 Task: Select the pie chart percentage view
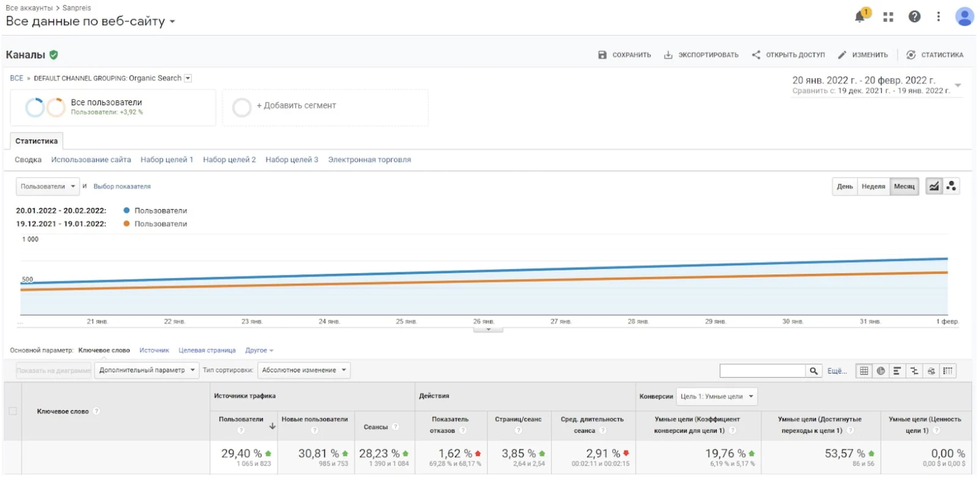(x=881, y=371)
